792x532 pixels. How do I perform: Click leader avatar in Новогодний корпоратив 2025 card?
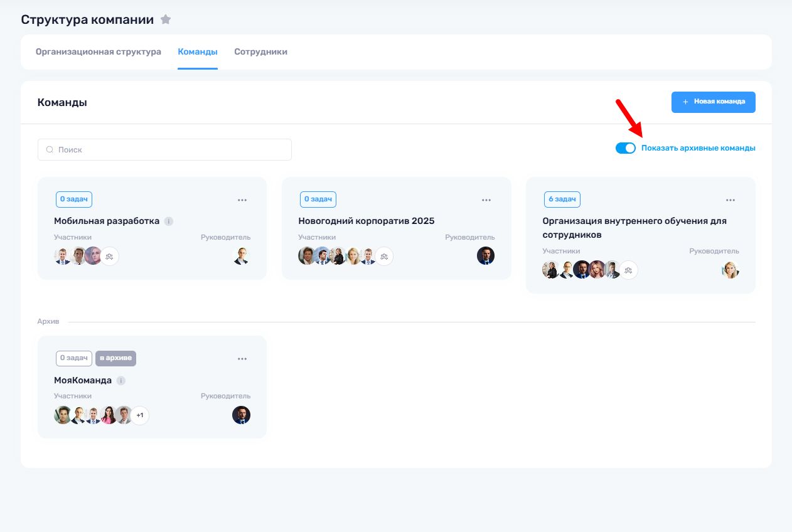485,256
